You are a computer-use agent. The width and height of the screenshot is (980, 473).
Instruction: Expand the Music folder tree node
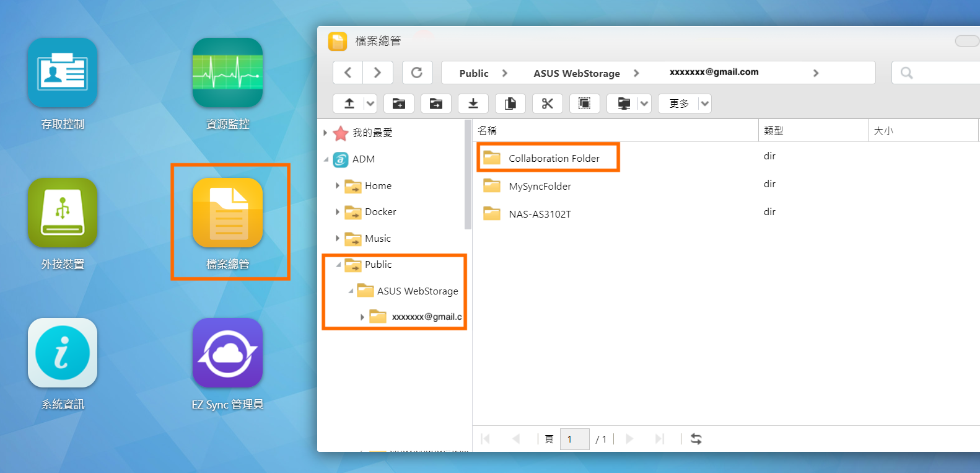[338, 239]
